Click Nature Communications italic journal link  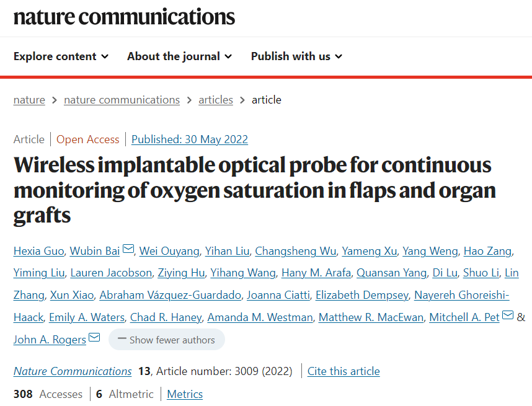coord(73,371)
